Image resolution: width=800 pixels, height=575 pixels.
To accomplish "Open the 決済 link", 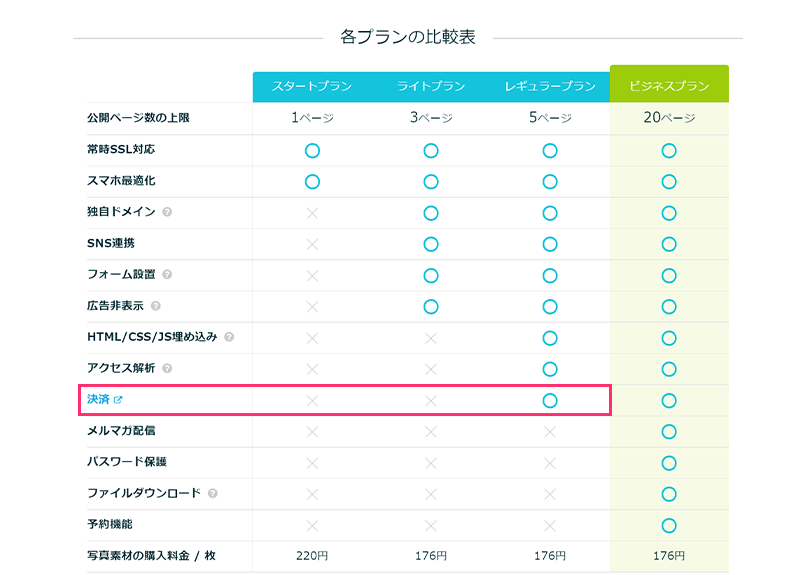I will [x=98, y=400].
